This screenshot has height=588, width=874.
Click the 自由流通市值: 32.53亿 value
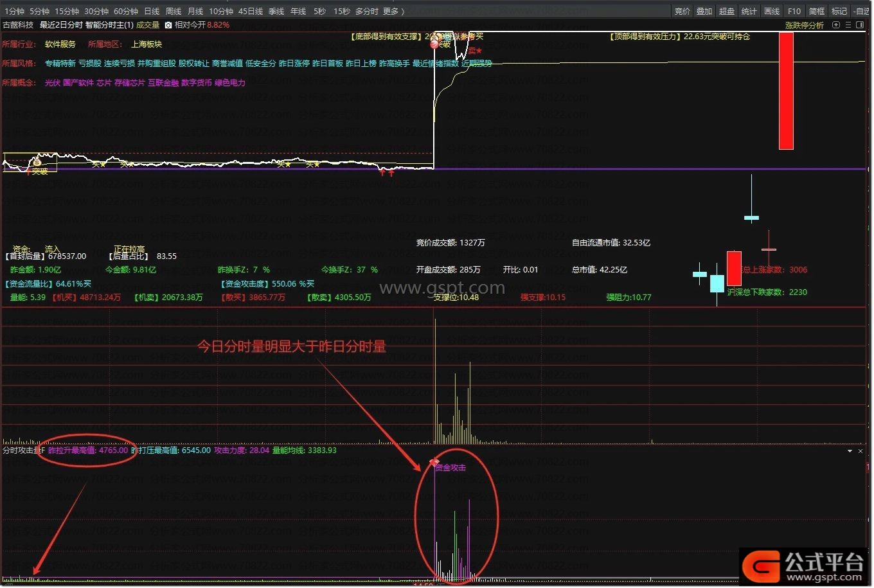click(x=611, y=243)
